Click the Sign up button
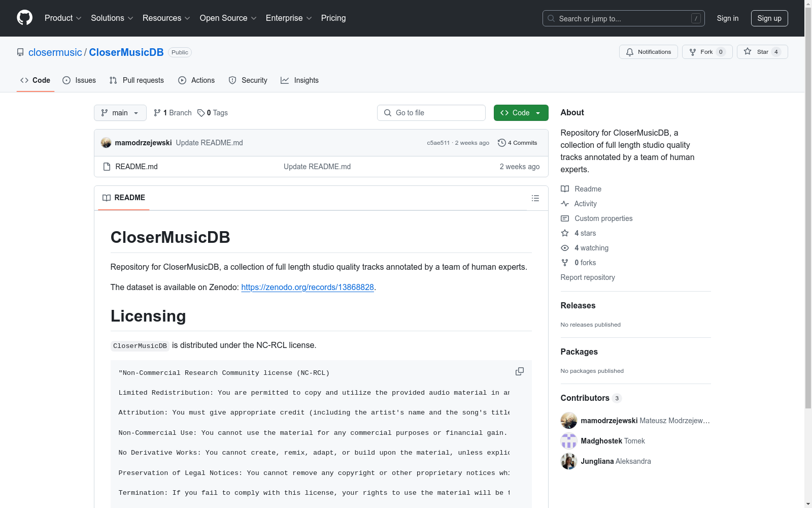This screenshot has height=508, width=812. pyautogui.click(x=769, y=18)
